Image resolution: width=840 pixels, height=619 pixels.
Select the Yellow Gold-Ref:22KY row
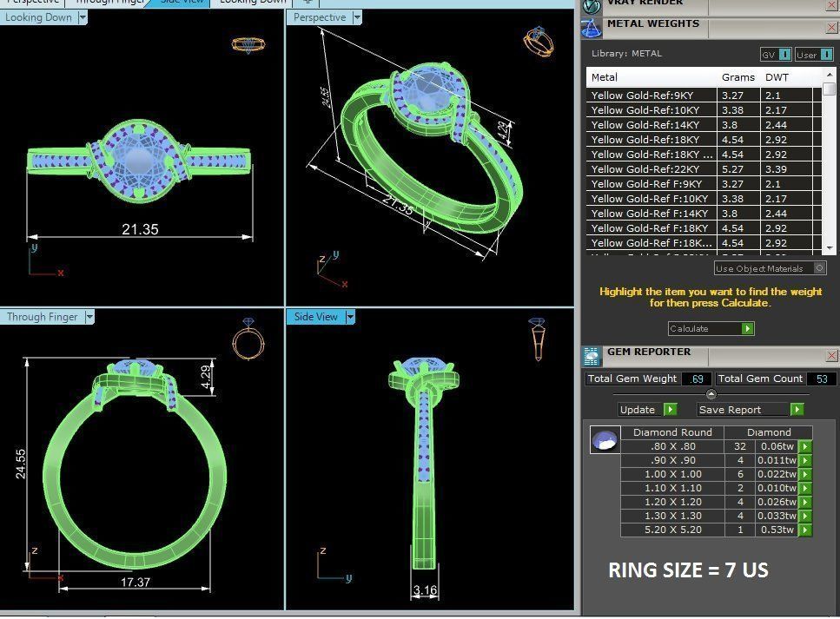[x=704, y=168]
